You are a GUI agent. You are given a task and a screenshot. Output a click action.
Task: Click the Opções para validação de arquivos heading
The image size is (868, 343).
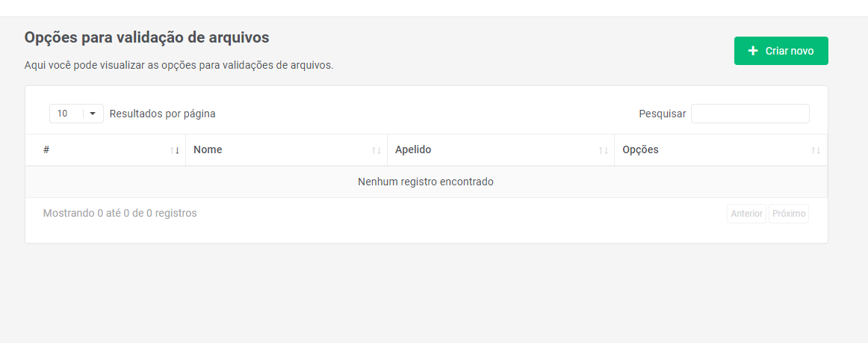point(146,37)
